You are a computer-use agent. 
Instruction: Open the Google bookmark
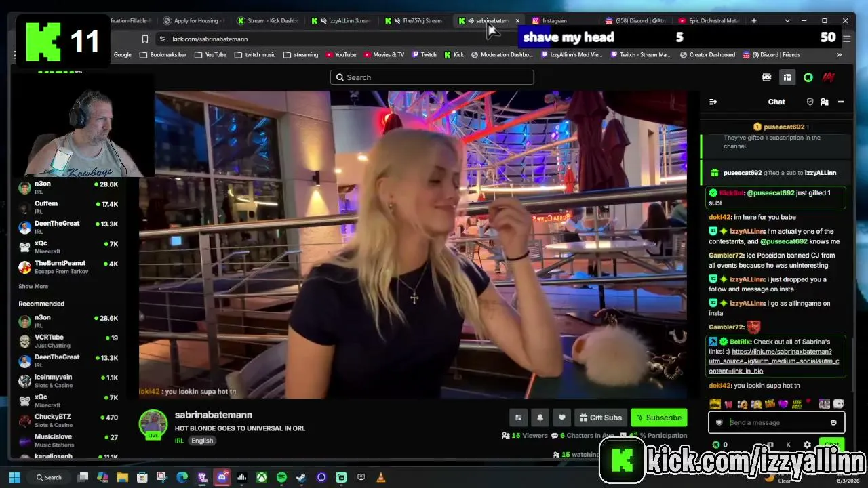(x=122, y=55)
